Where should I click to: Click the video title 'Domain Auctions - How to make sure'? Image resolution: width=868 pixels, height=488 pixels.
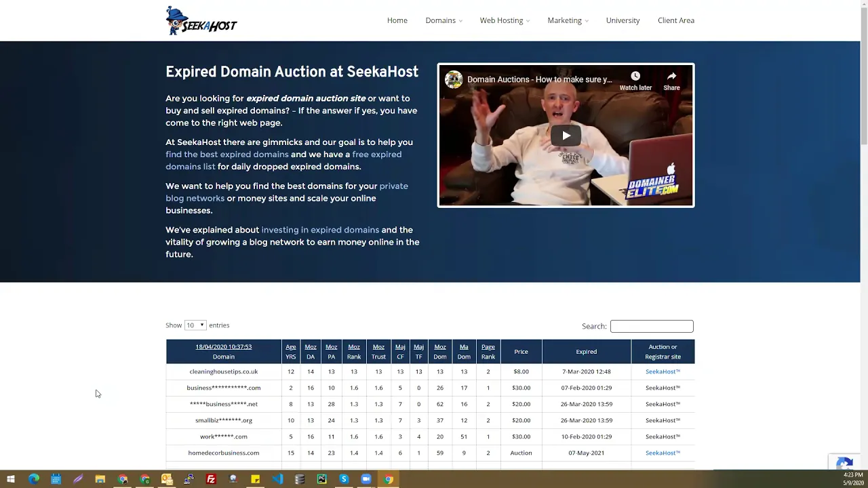539,79
